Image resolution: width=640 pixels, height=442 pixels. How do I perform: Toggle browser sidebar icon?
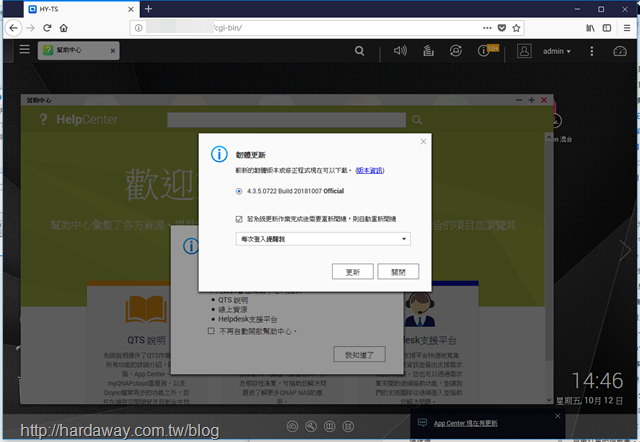tap(607, 28)
